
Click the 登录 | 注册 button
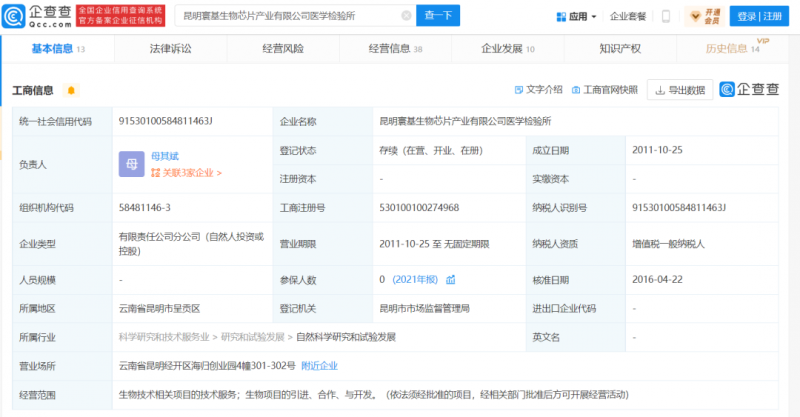coord(759,16)
